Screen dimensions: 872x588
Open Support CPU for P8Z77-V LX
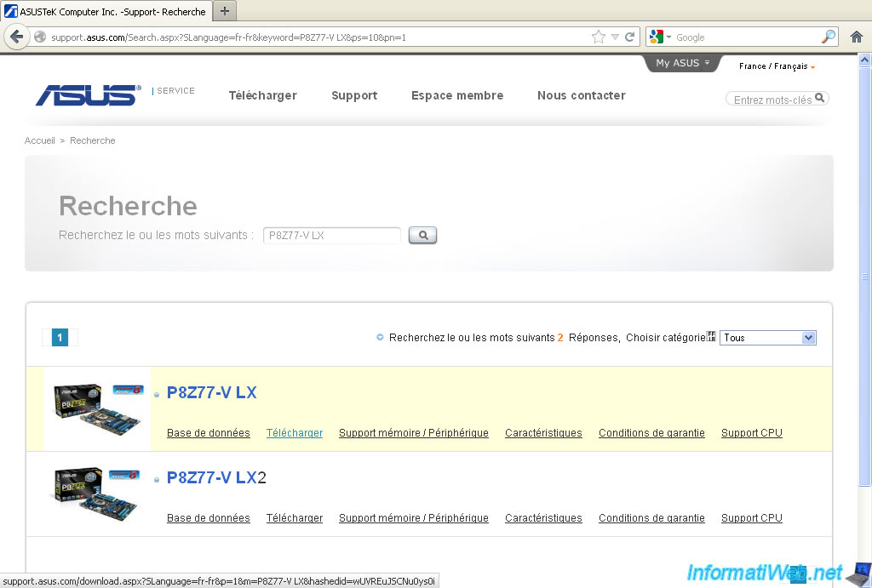click(x=751, y=433)
